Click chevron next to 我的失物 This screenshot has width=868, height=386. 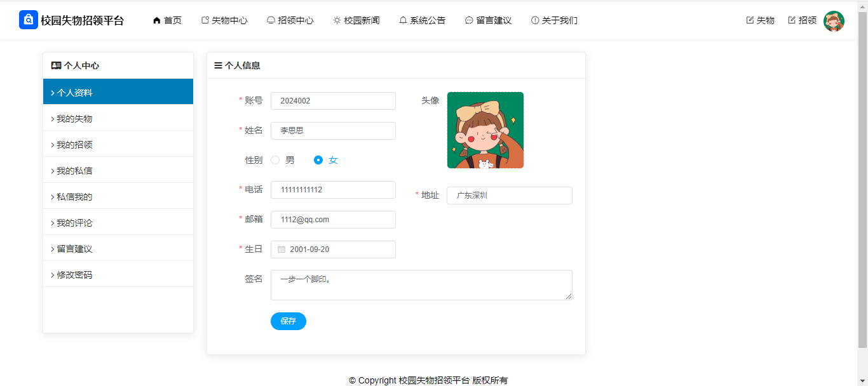coord(52,119)
